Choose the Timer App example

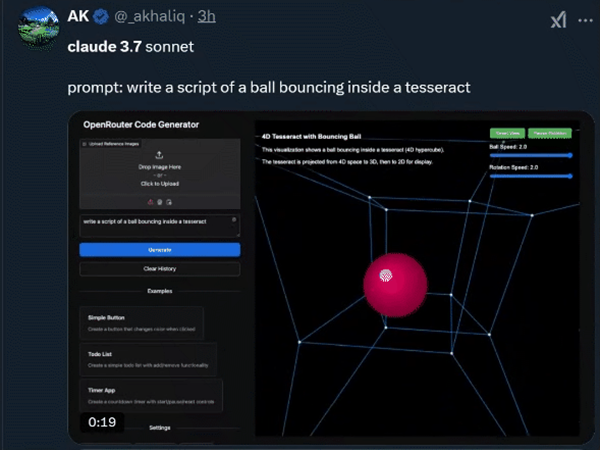pos(151,396)
